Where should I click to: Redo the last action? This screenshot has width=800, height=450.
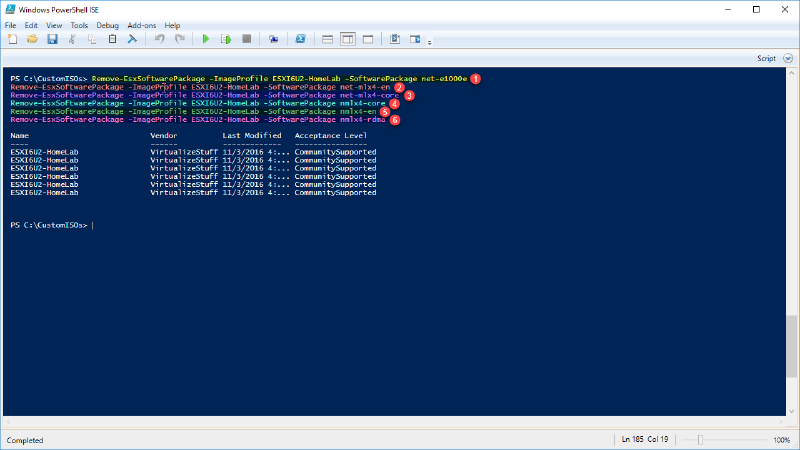click(180, 39)
